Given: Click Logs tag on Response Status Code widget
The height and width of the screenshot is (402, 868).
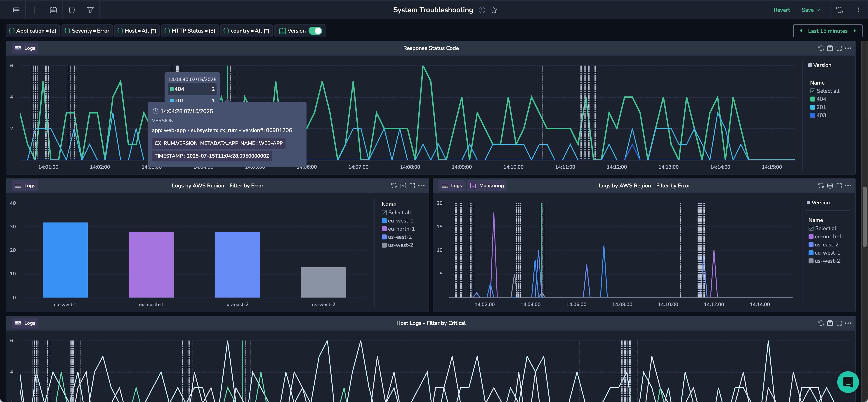Looking at the screenshot, I should coord(25,48).
